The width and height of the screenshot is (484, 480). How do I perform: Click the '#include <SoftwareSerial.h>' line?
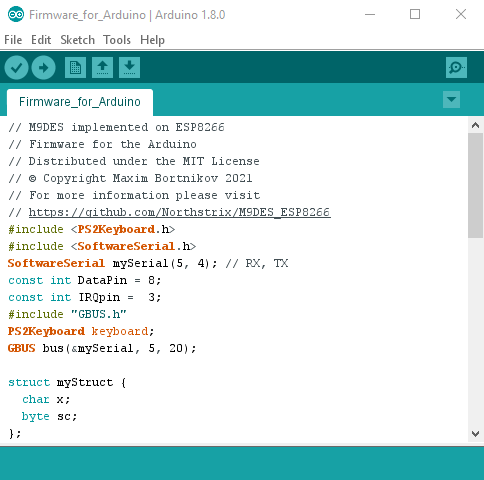pos(102,246)
